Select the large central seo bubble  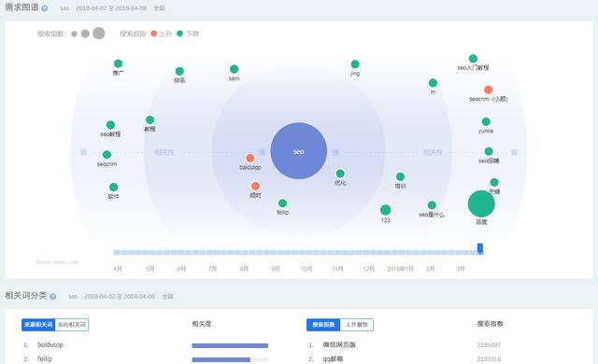pos(299,151)
